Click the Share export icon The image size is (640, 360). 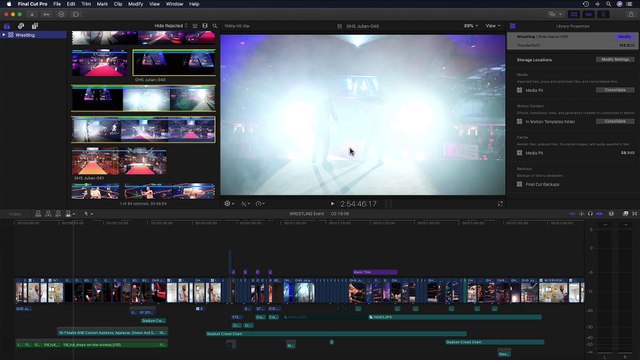(x=631, y=14)
